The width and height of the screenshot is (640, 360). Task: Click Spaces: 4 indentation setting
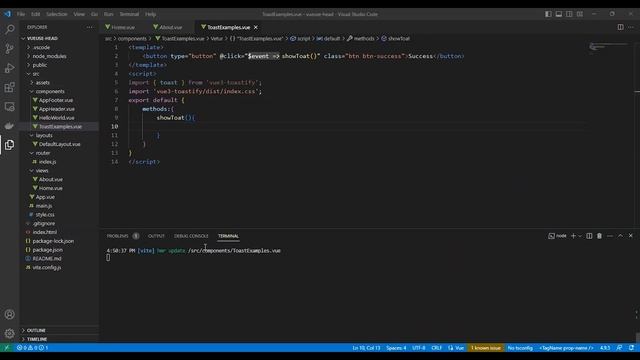(396, 348)
